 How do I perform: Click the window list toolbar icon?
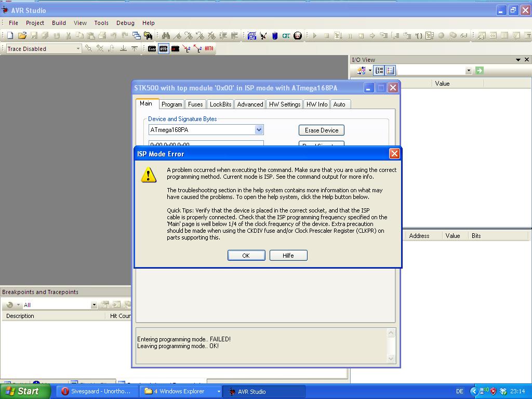click(x=137, y=35)
